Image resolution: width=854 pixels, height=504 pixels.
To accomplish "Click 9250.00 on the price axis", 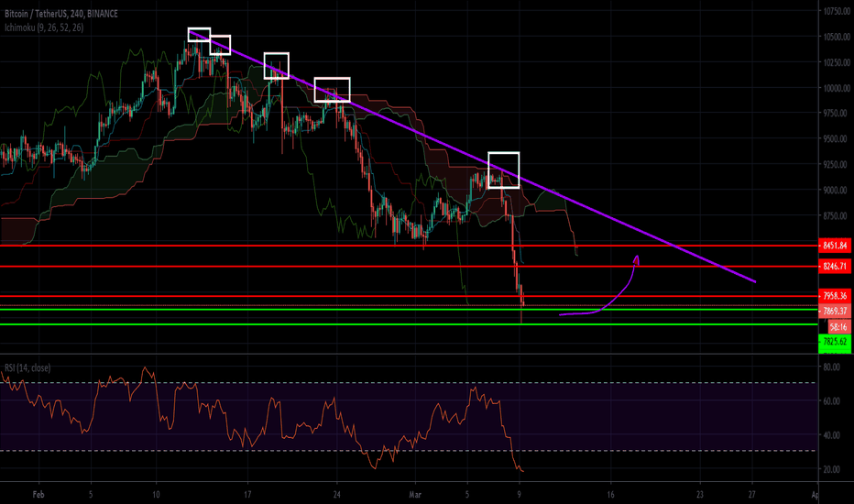I will 837,165.
